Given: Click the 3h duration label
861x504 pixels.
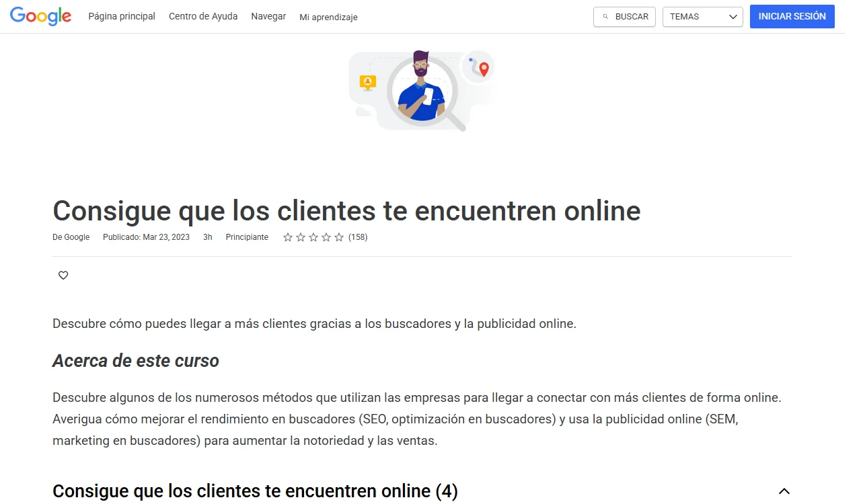Looking at the screenshot, I should pos(208,237).
